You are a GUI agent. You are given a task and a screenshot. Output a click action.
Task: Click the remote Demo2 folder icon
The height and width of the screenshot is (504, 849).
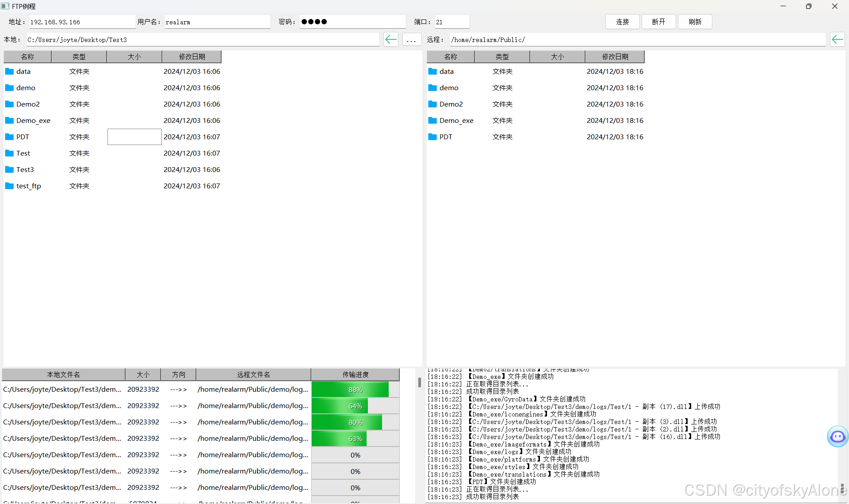pos(432,104)
